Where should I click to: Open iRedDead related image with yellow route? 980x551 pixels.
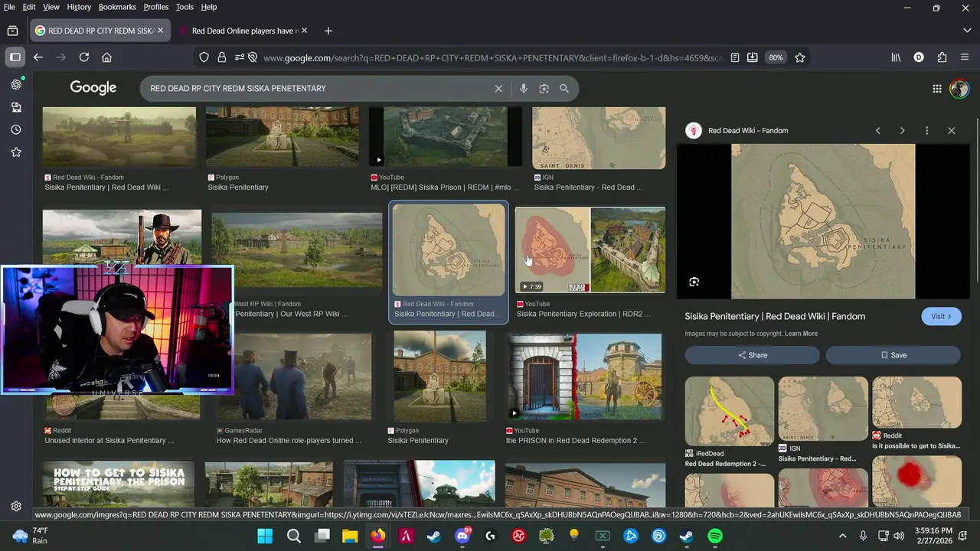click(x=730, y=412)
